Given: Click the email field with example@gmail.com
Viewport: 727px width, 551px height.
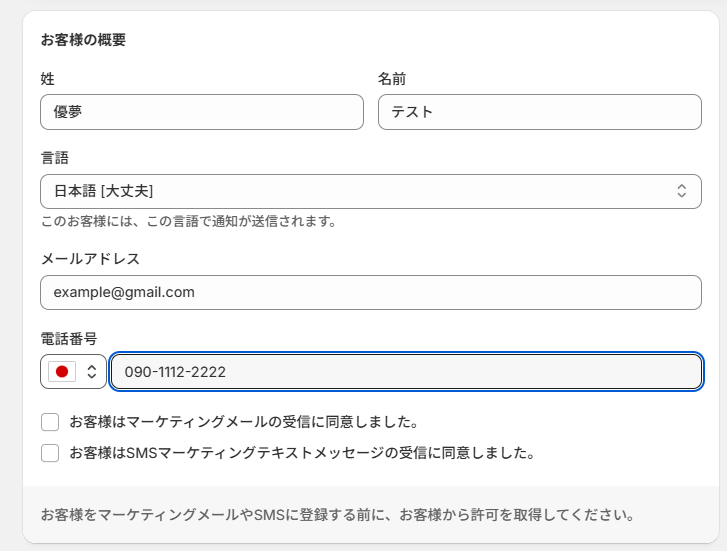Looking at the screenshot, I should (370, 292).
